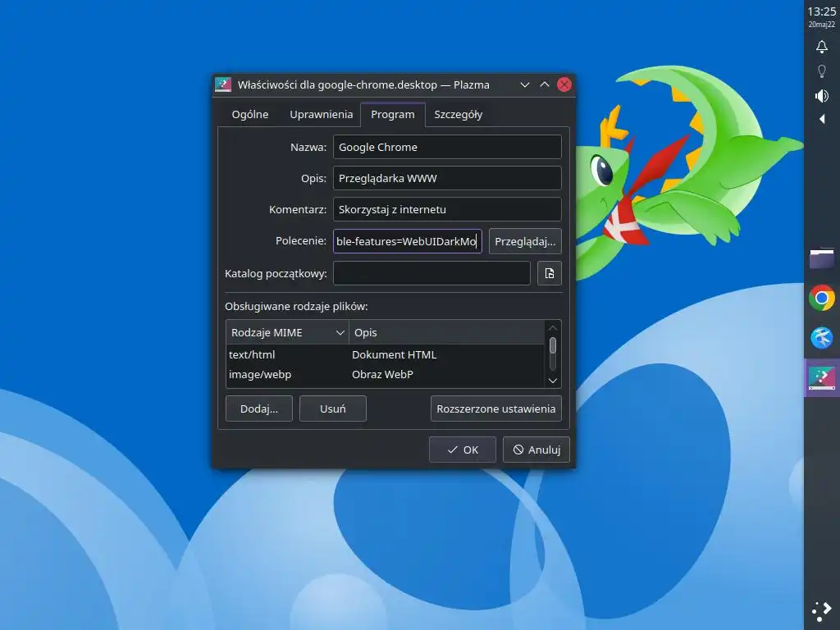The width and height of the screenshot is (840, 630).
Task: Click the window minimize chevron
Action: pyautogui.click(x=525, y=84)
